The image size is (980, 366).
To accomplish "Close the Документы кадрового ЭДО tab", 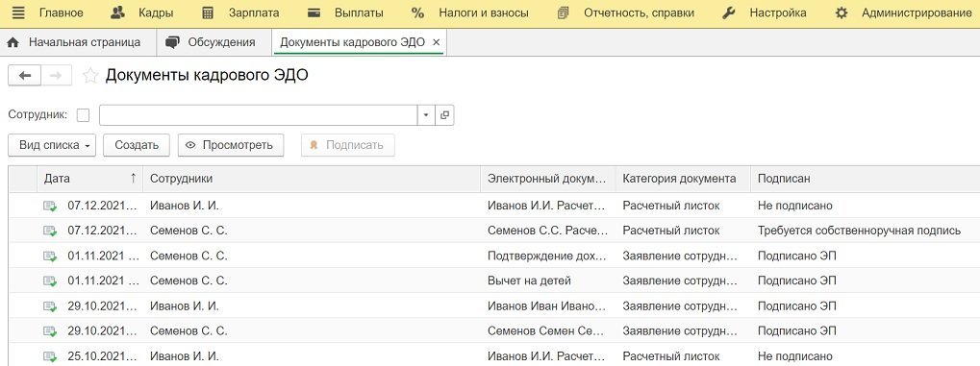I will click(x=437, y=42).
